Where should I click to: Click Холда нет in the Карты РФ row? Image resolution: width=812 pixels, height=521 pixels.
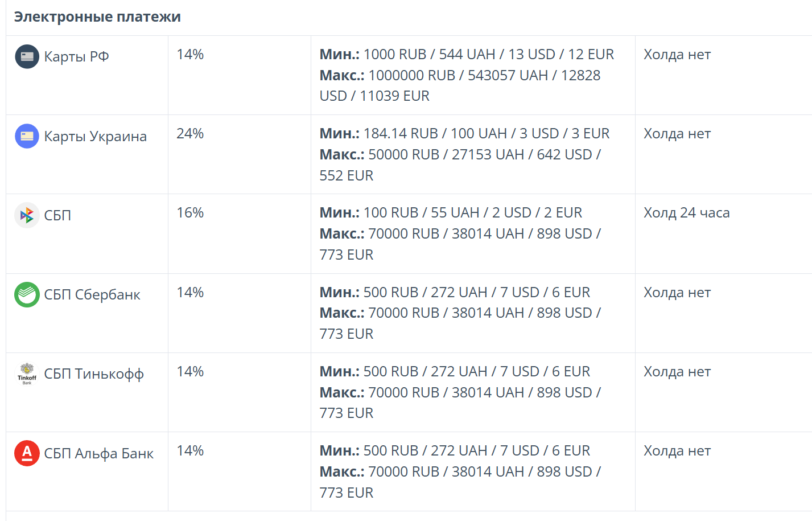coord(677,54)
